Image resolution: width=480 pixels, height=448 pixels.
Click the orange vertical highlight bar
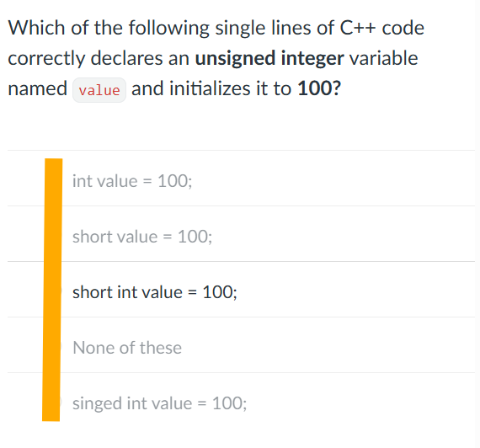click(52, 290)
